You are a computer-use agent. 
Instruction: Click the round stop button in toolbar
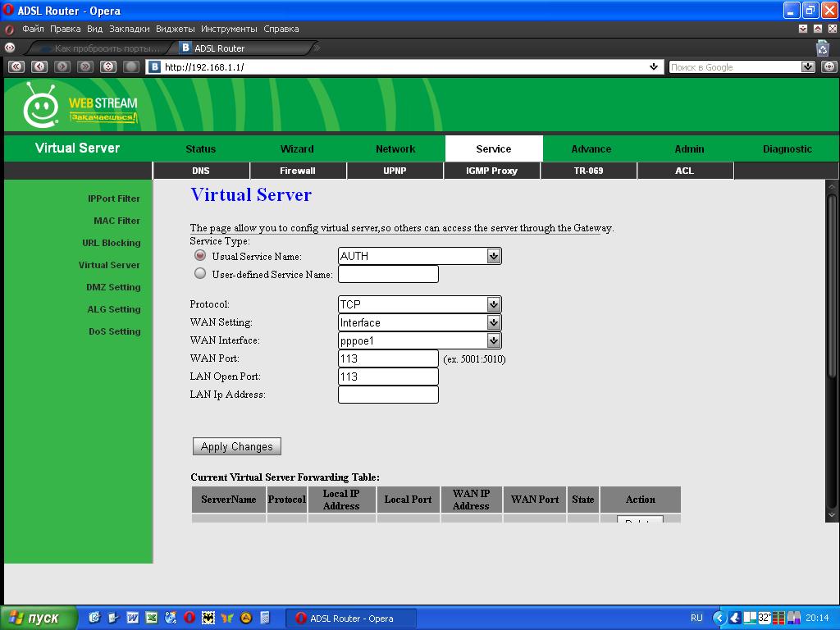pyautogui.click(x=131, y=66)
